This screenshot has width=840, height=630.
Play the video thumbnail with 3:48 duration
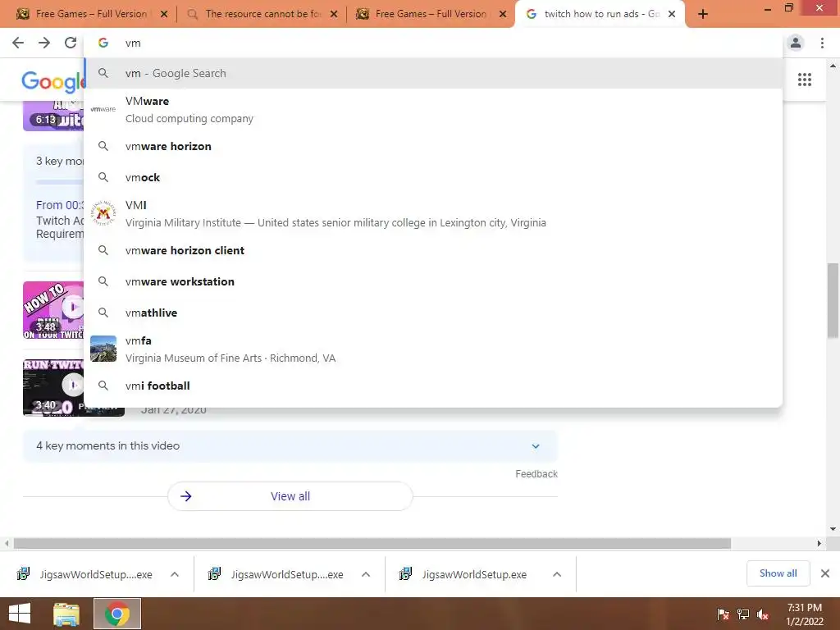point(53,310)
